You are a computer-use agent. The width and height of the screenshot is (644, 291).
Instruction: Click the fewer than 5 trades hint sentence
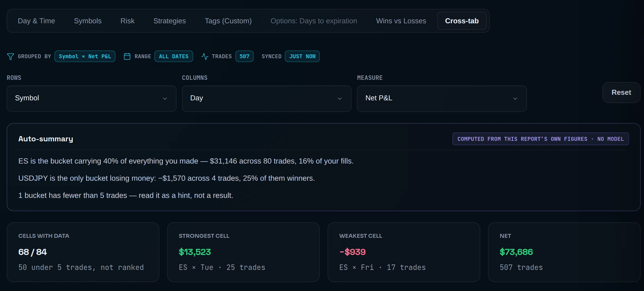pyautogui.click(x=126, y=195)
